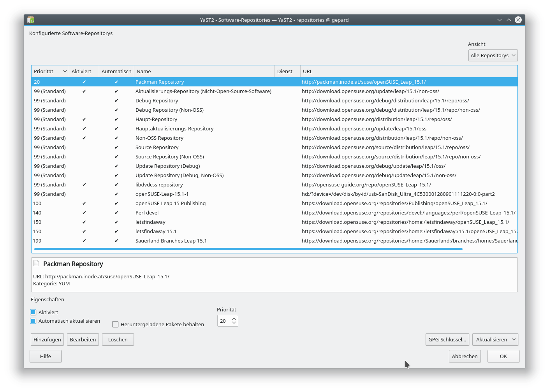The width and height of the screenshot is (549, 392).
Task: Toggle Aktiviert checkmark of Haupt-Repository row
Action: tap(84, 119)
